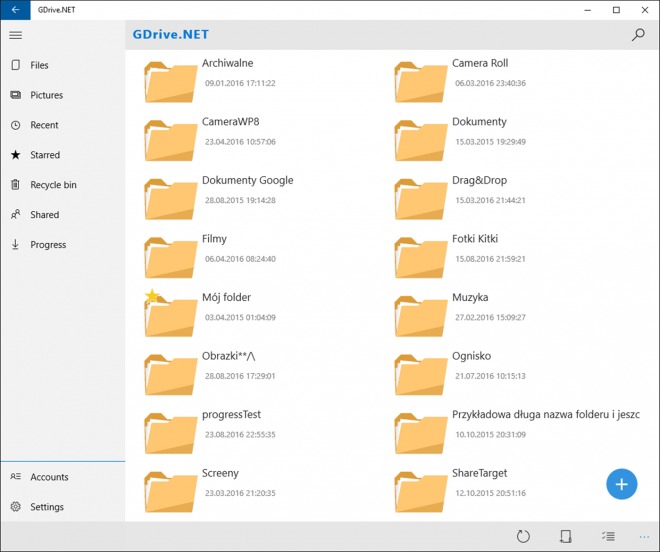Open the starred Mój folder icon

[170, 314]
